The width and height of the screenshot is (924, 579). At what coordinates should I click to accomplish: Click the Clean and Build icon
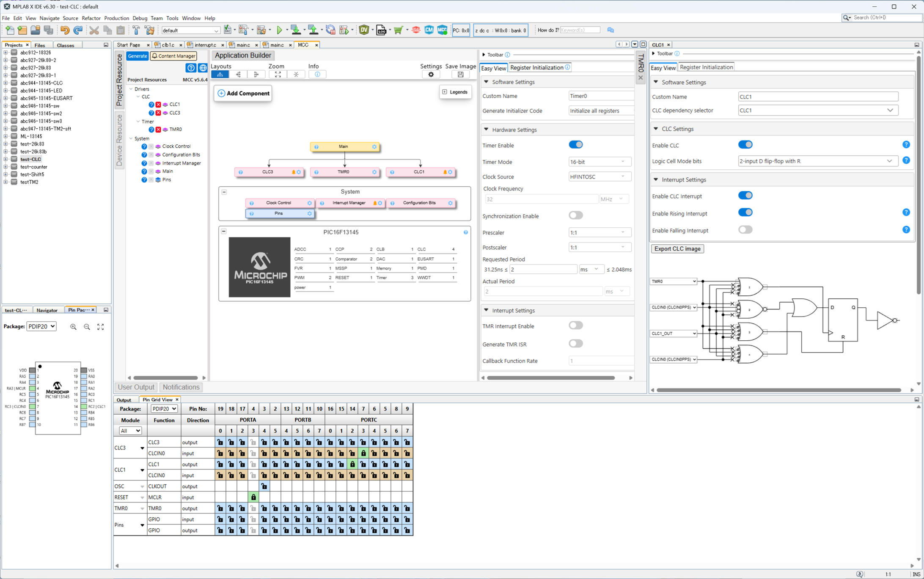(149, 30)
